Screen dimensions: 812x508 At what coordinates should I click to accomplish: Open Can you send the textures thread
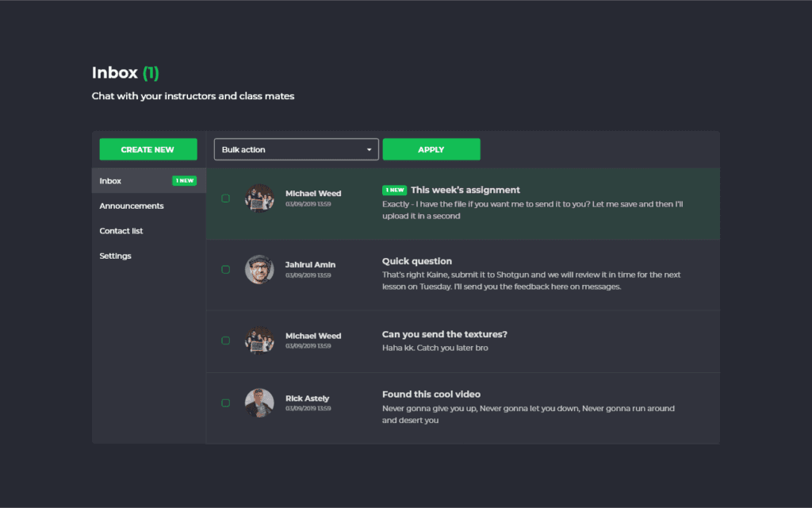coord(444,334)
